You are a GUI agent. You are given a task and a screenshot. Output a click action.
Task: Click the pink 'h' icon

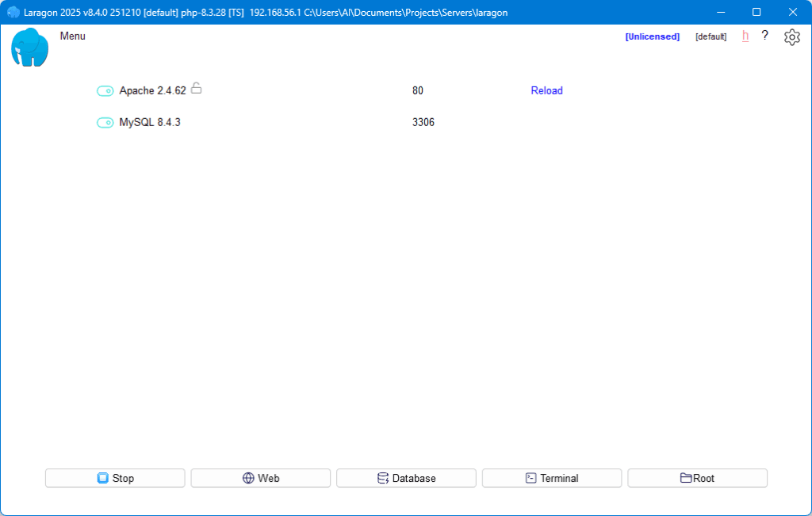[745, 36]
